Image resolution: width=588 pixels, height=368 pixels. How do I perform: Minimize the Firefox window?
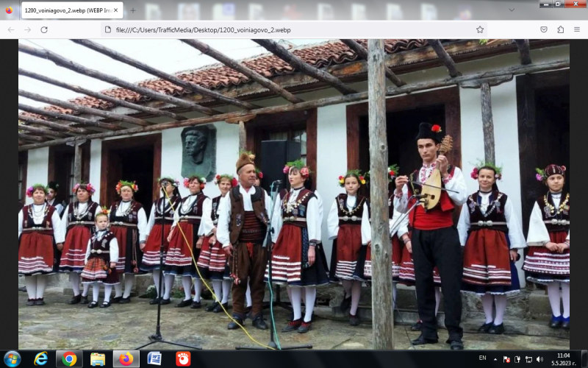[x=545, y=4]
